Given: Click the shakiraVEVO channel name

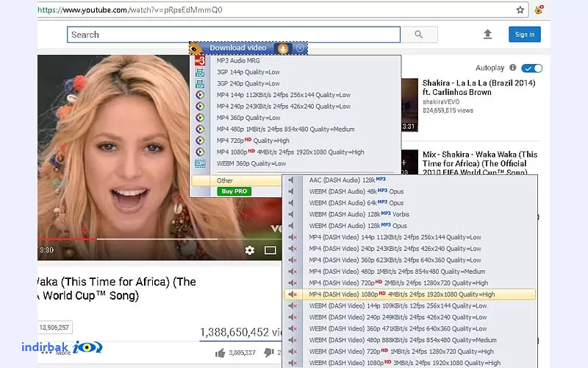Looking at the screenshot, I should coord(440,102).
